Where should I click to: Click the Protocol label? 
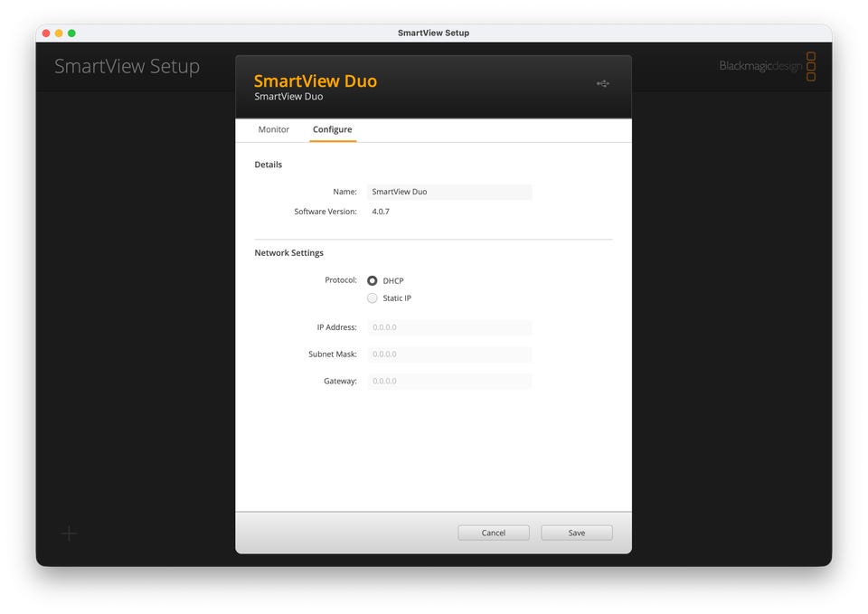click(341, 280)
